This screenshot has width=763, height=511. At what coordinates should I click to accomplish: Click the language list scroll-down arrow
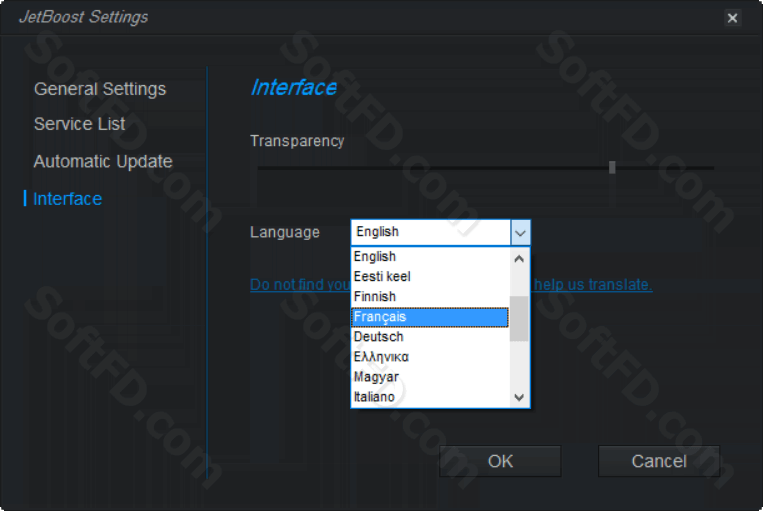pos(519,397)
